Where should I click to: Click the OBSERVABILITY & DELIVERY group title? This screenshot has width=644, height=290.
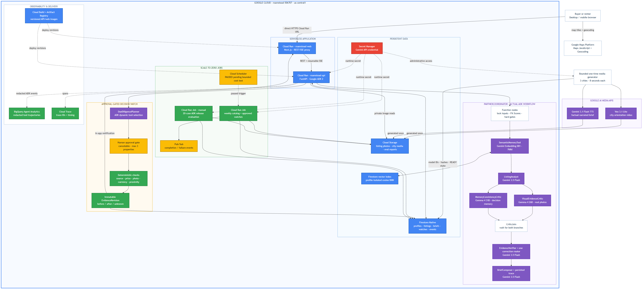click(x=44, y=7)
